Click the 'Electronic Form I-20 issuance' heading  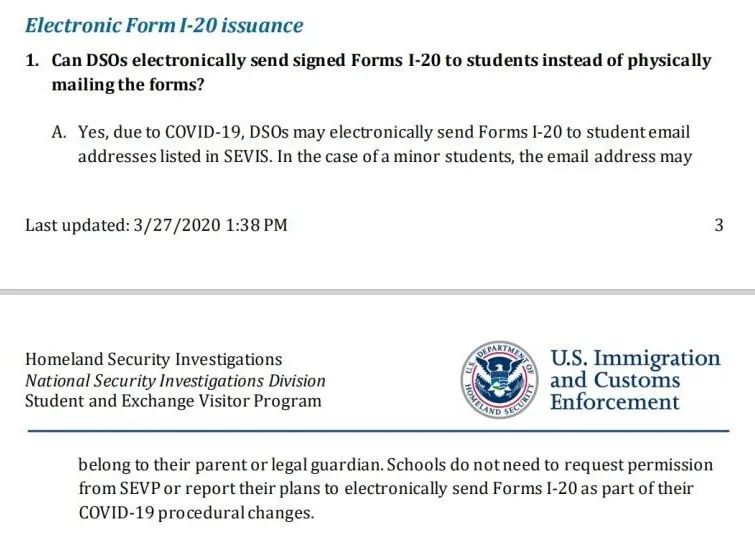[163, 25]
